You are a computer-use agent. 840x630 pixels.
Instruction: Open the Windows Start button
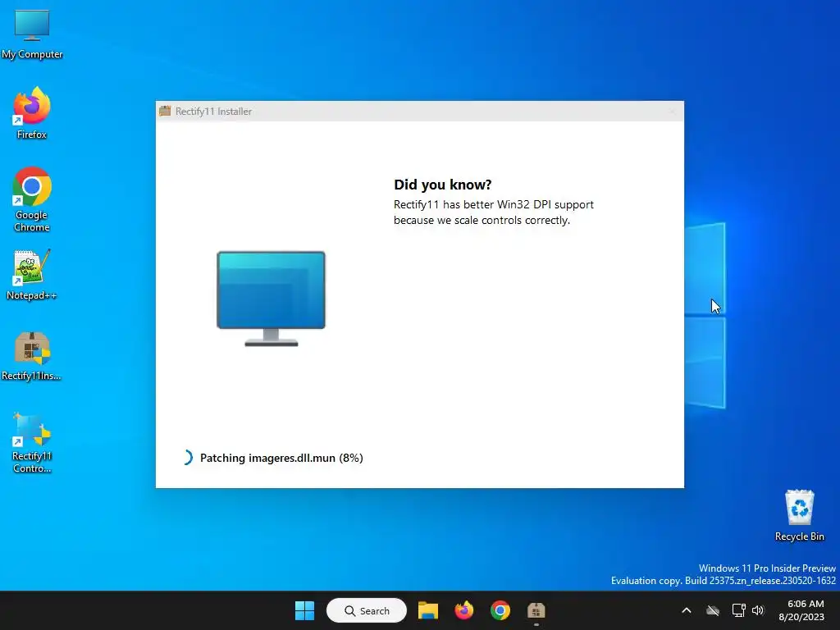point(305,610)
